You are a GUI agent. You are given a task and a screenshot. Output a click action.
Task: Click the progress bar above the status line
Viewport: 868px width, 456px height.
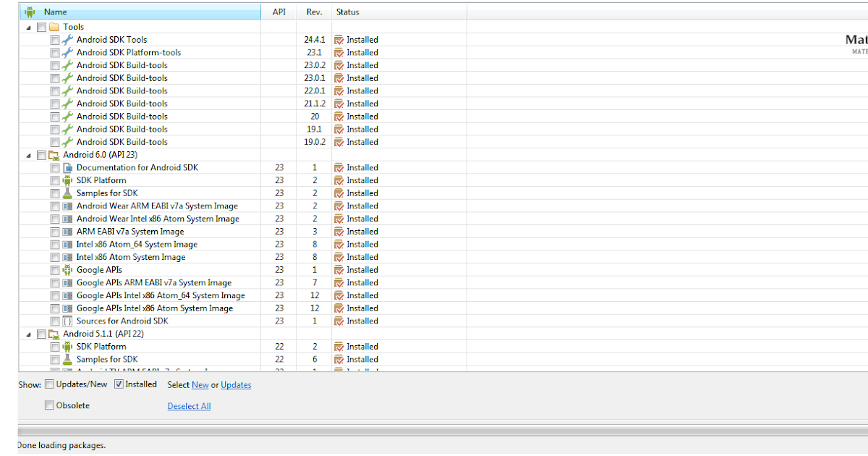click(443, 431)
